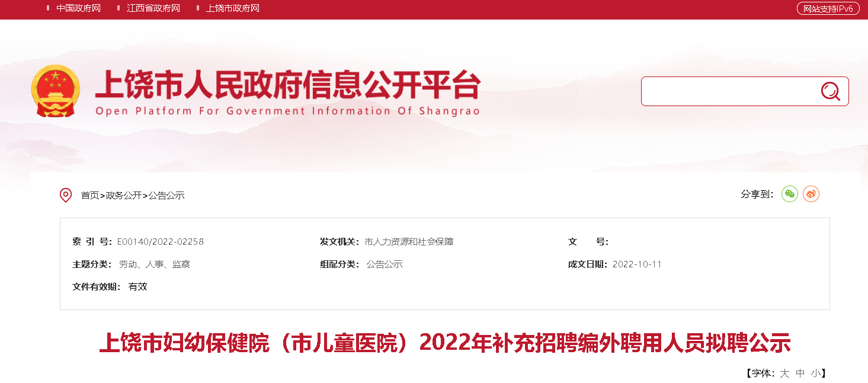The image size is (868, 383).
Task: Click the 网站支持IPv6 badge
Action: 828,9
